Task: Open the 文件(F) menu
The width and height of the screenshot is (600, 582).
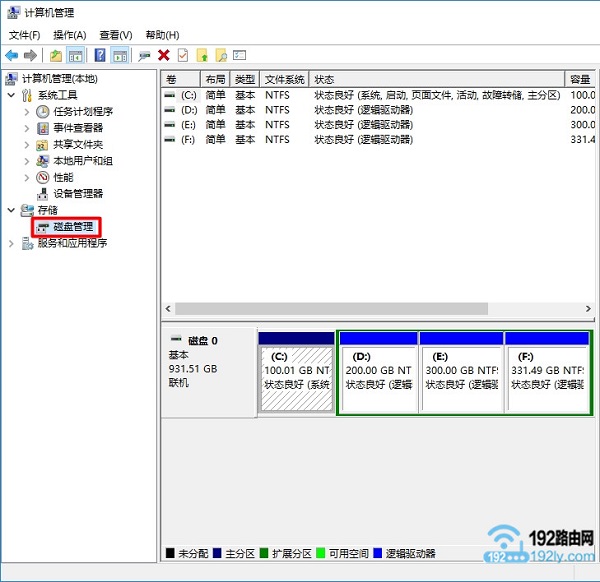Action: click(24, 35)
